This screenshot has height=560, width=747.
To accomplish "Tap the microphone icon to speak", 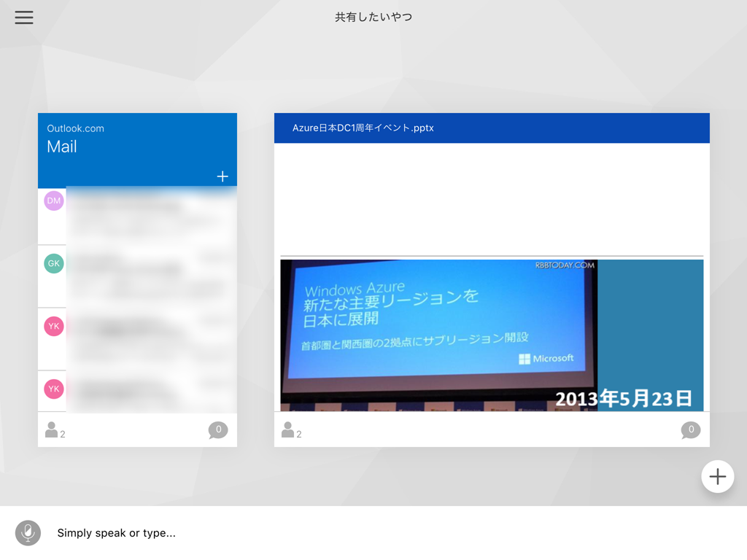I will click(28, 532).
